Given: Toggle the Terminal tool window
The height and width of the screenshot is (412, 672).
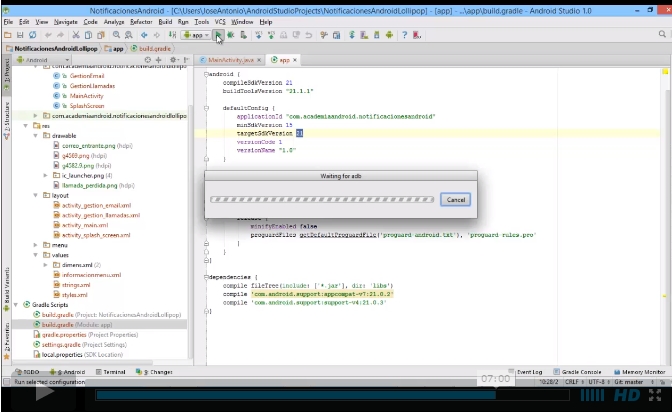Looking at the screenshot, I should (111, 372).
